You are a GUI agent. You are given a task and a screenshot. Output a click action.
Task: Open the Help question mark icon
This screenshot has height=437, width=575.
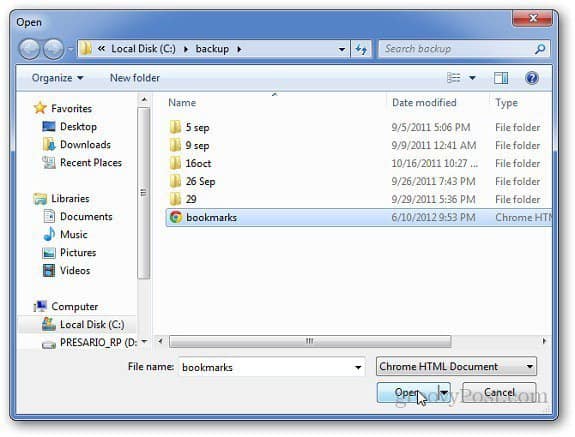coord(532,78)
